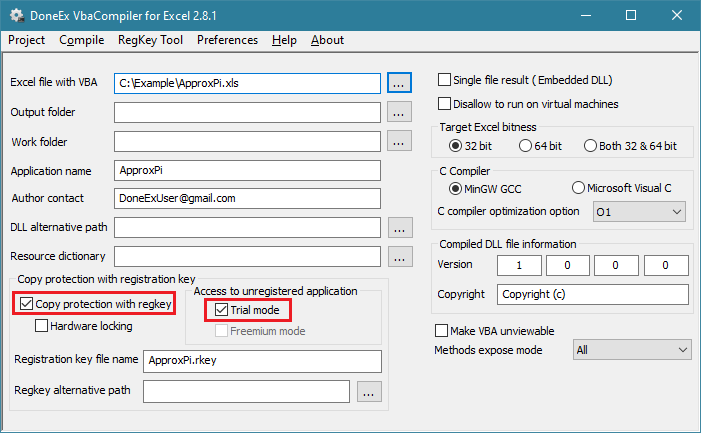Click the second Version number field
The width and height of the screenshot is (701, 433).
click(567, 265)
